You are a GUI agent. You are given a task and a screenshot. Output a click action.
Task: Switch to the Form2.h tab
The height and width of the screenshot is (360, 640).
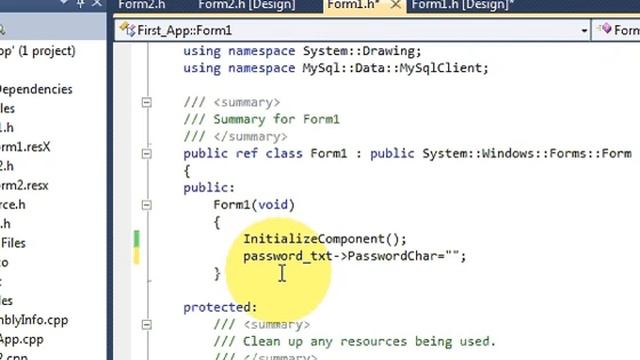coord(142,4)
